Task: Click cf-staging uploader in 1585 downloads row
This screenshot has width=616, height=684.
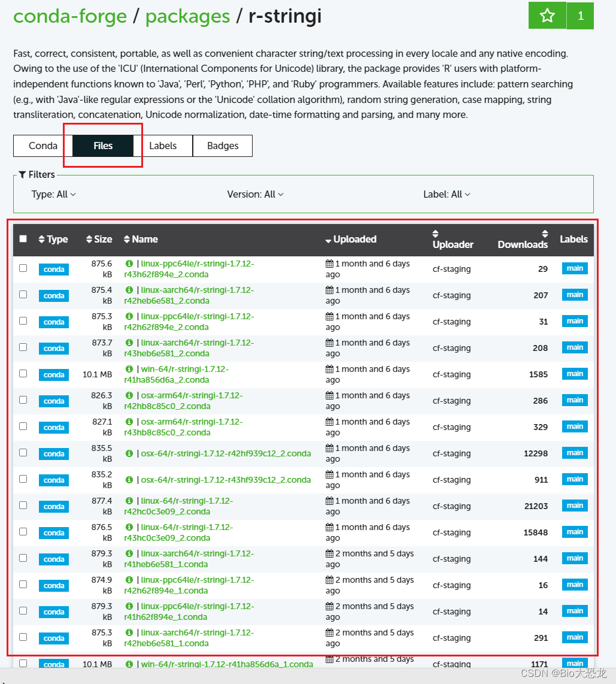Action: pyautogui.click(x=451, y=374)
